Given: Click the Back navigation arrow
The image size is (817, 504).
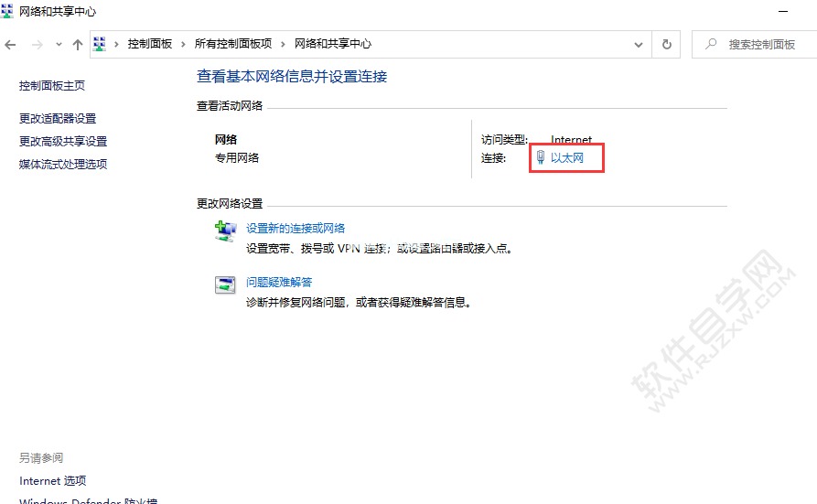Looking at the screenshot, I should 11,44.
